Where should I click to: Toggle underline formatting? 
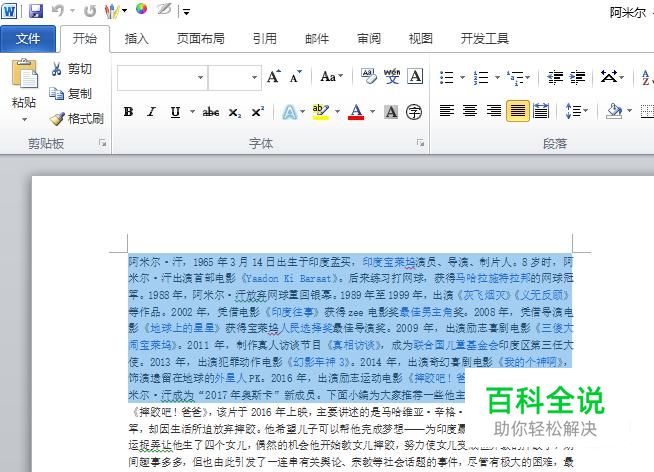coord(175,112)
